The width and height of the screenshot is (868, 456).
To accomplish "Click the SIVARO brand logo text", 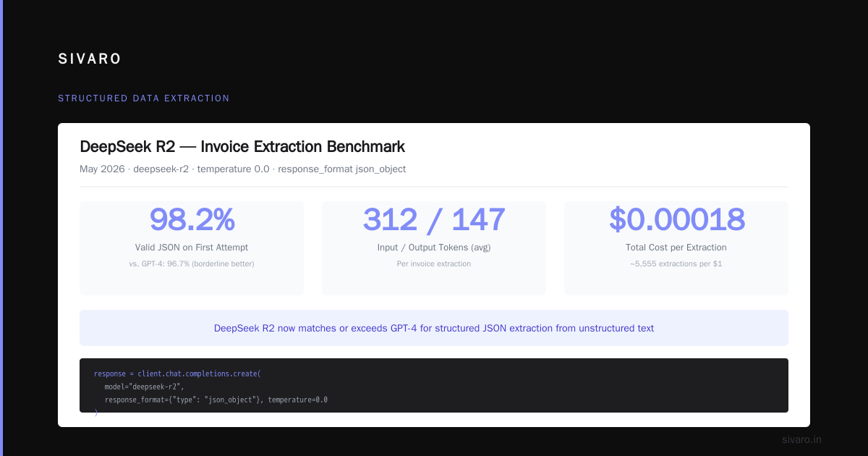I will coord(90,59).
